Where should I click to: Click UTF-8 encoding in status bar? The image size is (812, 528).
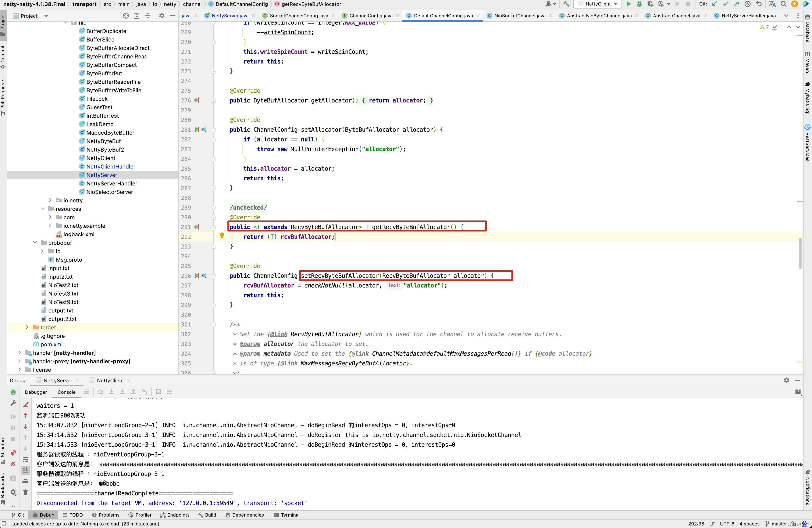coord(727,524)
